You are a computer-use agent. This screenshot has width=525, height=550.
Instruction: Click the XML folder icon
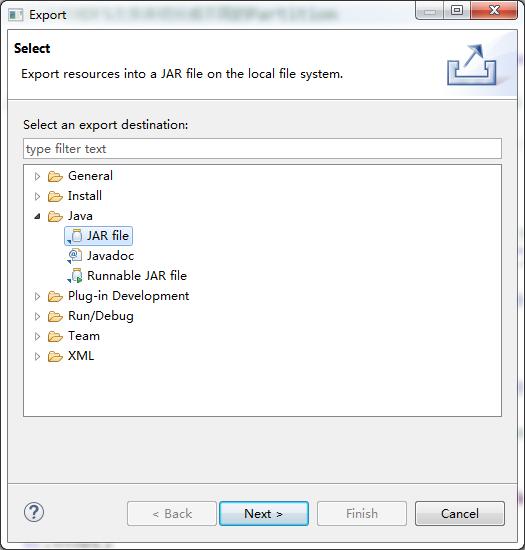(55, 356)
